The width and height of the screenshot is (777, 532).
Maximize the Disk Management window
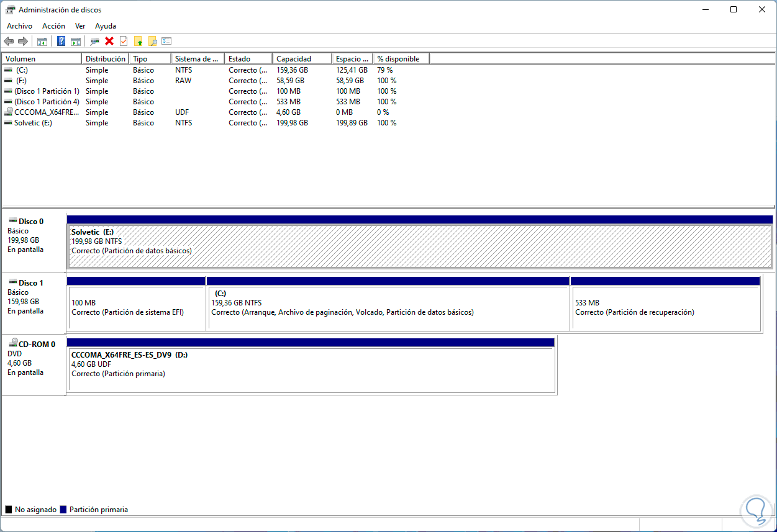[x=734, y=10]
